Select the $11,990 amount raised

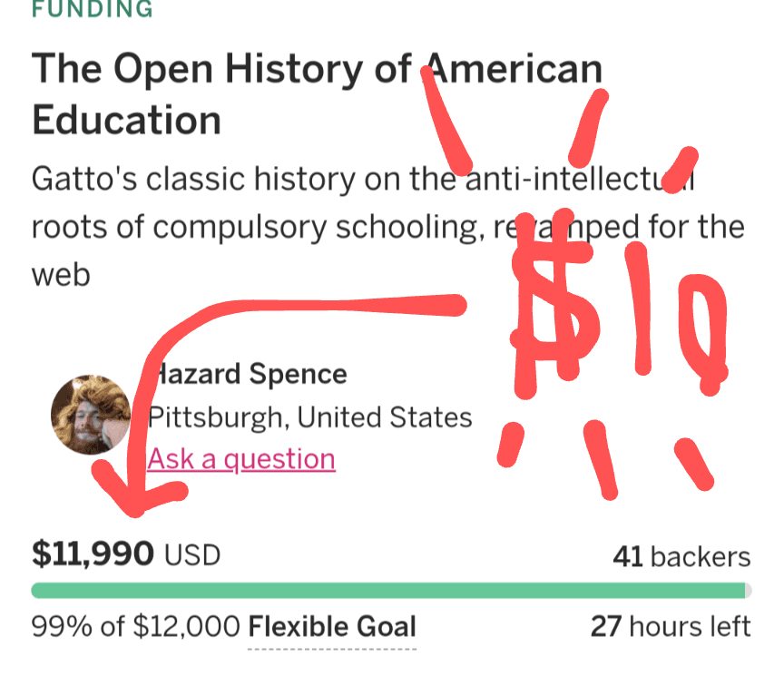[x=93, y=554]
